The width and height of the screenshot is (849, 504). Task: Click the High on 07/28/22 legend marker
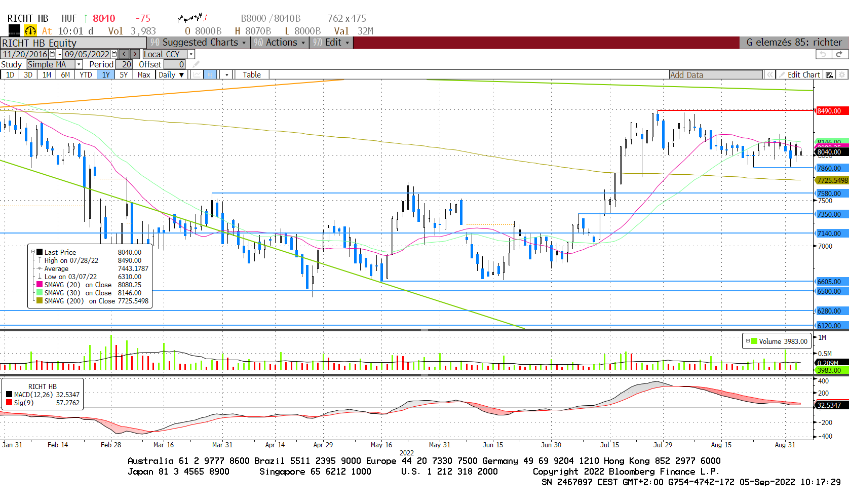(x=40, y=260)
